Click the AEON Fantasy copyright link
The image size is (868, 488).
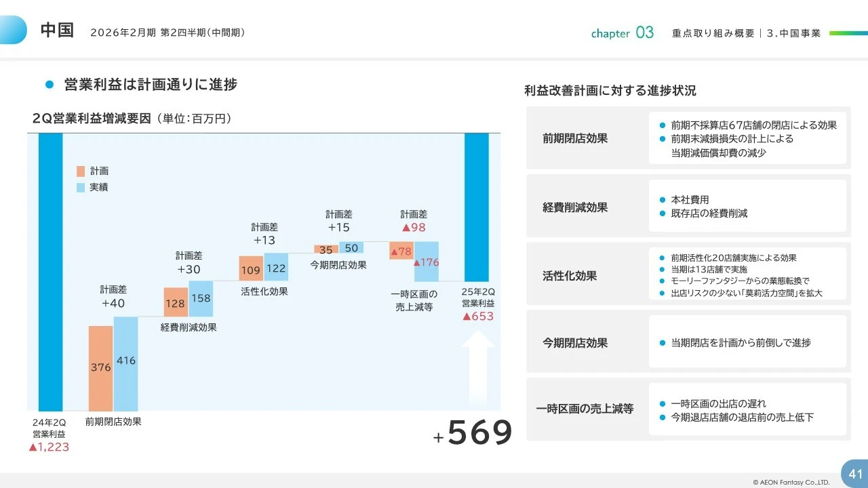pyautogui.click(x=791, y=481)
